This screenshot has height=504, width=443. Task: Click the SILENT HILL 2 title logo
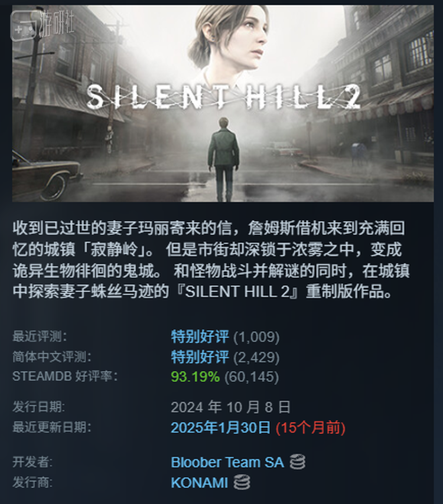(223, 96)
